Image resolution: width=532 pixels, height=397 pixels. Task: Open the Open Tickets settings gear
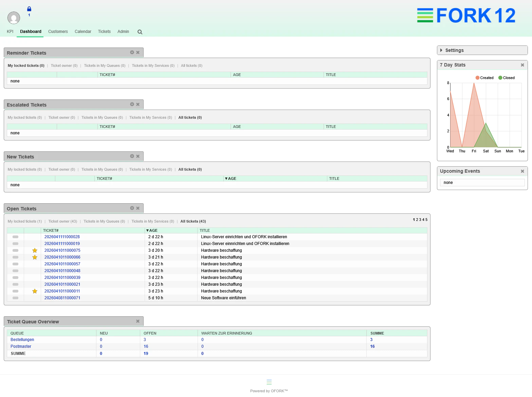click(132, 208)
